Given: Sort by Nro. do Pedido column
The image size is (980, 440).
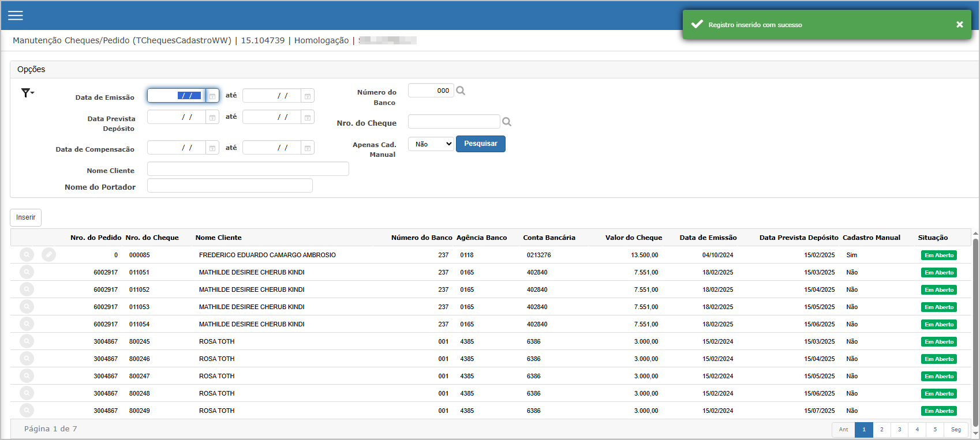Looking at the screenshot, I should [96, 238].
